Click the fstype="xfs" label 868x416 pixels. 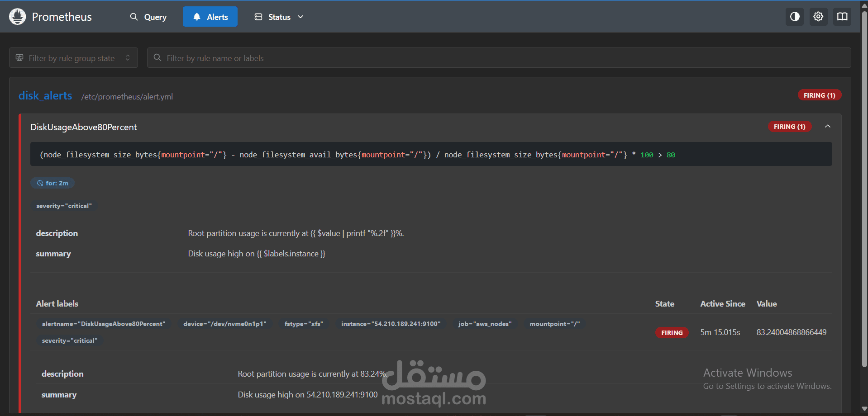point(304,324)
